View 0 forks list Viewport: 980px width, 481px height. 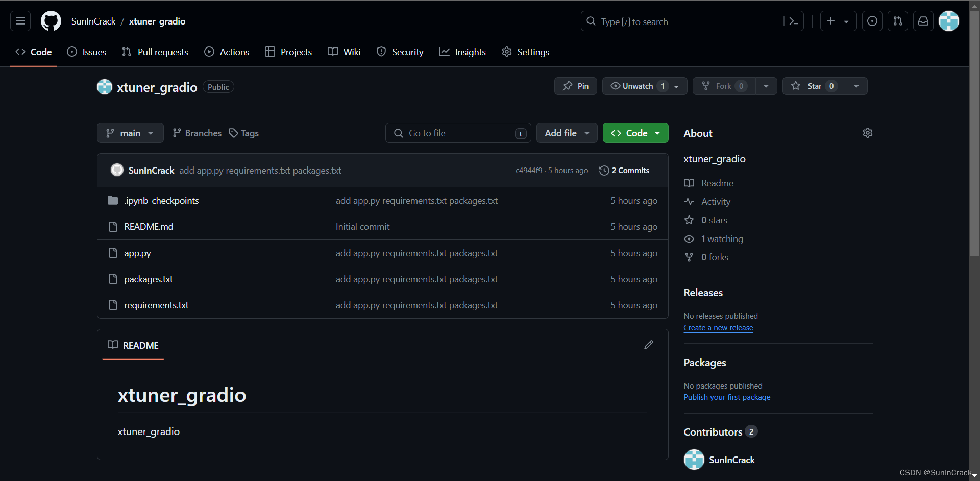(706, 257)
